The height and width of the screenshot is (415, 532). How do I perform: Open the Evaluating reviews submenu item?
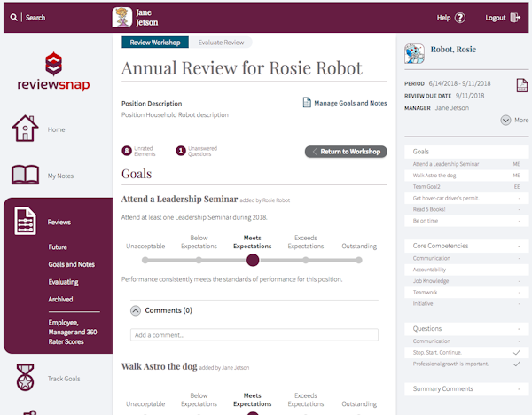tap(64, 282)
